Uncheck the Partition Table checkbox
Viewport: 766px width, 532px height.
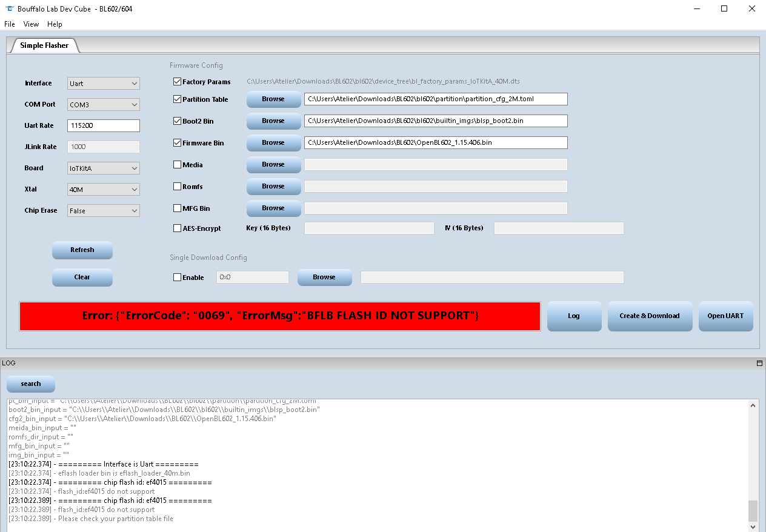click(x=177, y=99)
